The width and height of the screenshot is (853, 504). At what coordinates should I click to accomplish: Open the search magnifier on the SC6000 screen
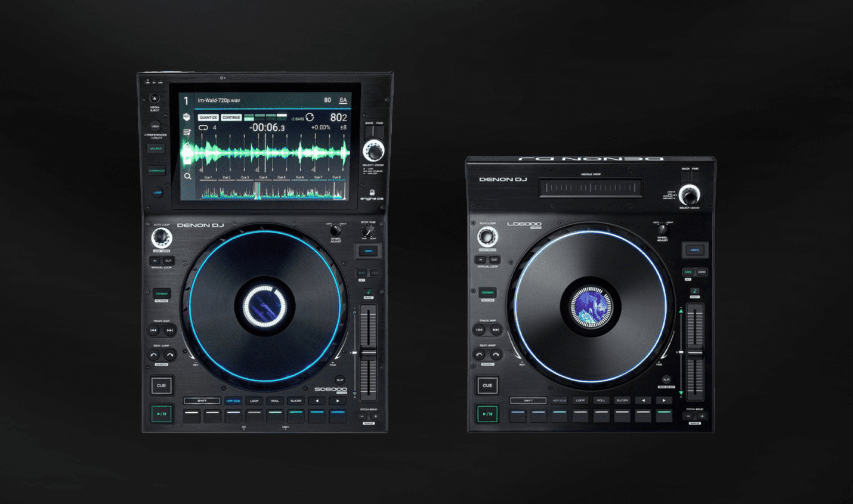click(188, 177)
